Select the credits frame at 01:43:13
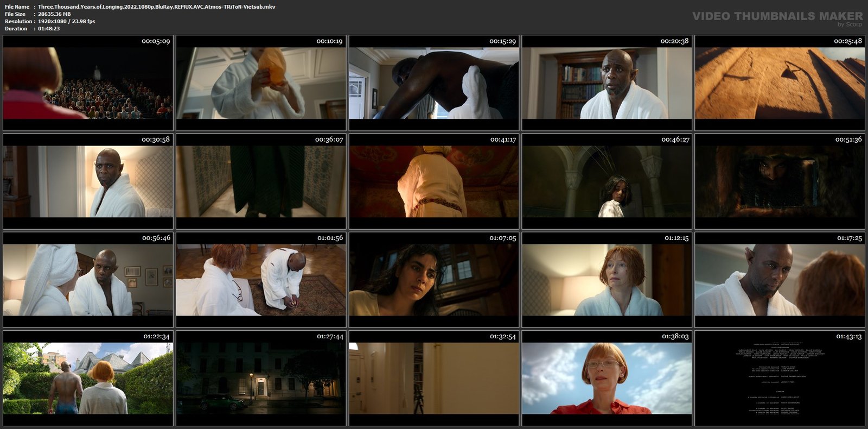The image size is (868, 429). (x=780, y=378)
